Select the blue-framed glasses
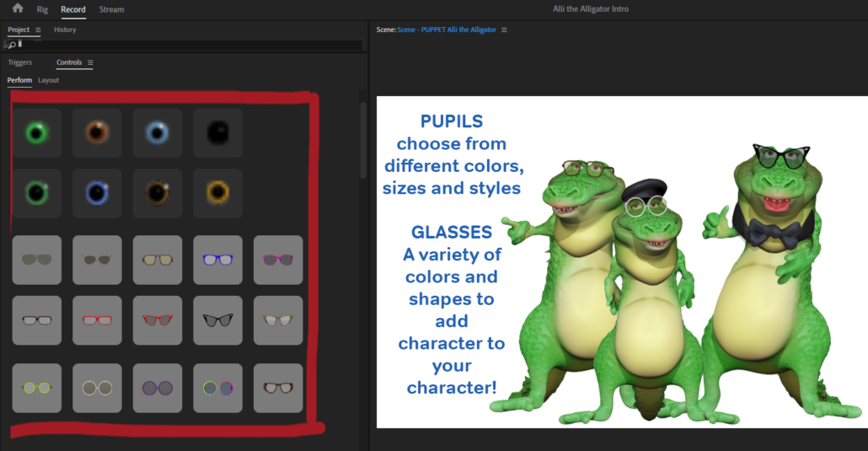 (x=217, y=260)
